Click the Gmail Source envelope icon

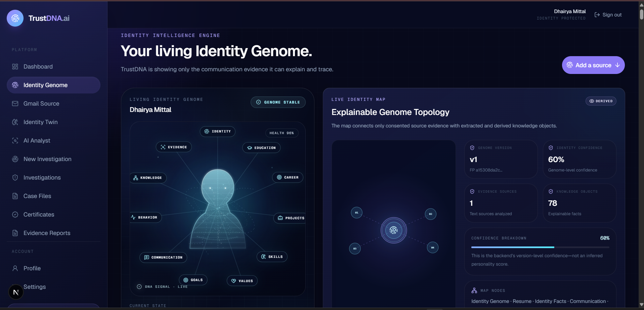click(x=15, y=104)
